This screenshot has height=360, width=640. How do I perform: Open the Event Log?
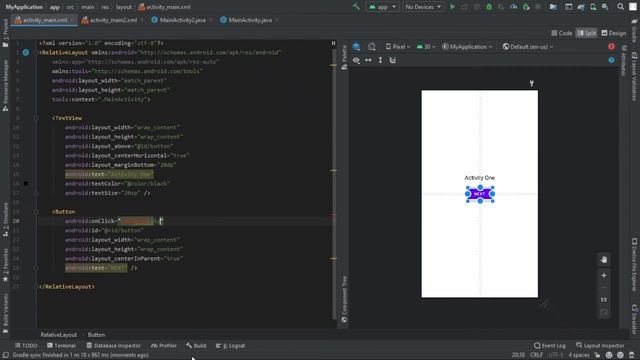(x=549, y=346)
